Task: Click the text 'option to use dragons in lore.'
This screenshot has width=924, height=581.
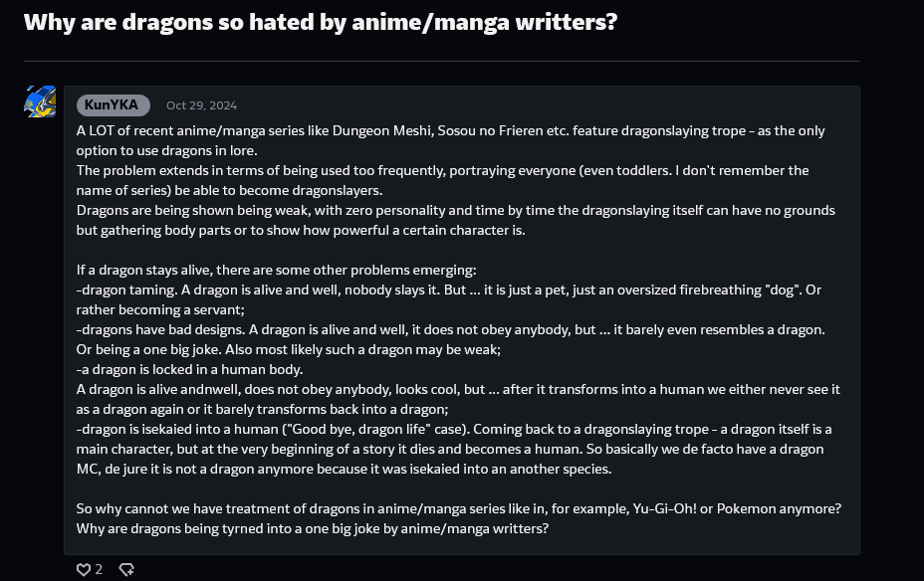Action: (x=166, y=150)
